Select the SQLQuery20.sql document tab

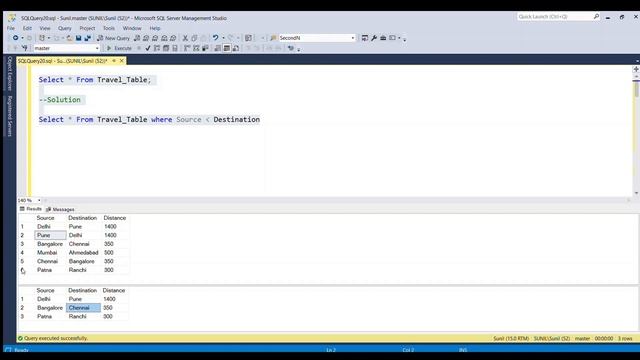point(62,61)
